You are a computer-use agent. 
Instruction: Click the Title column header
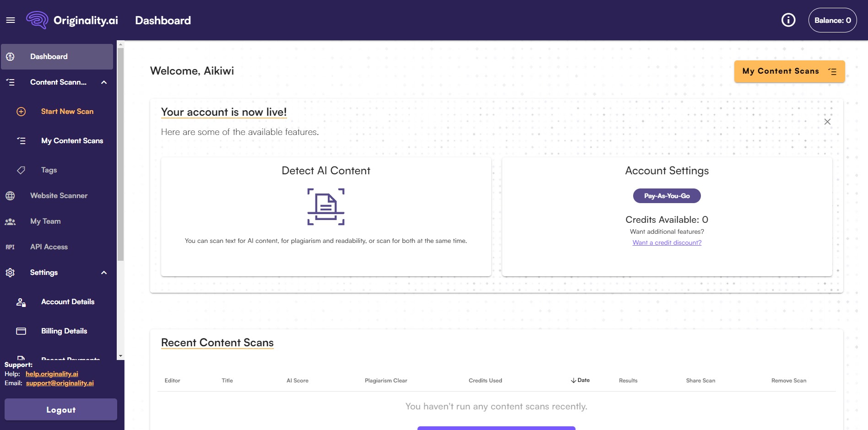pyautogui.click(x=227, y=381)
